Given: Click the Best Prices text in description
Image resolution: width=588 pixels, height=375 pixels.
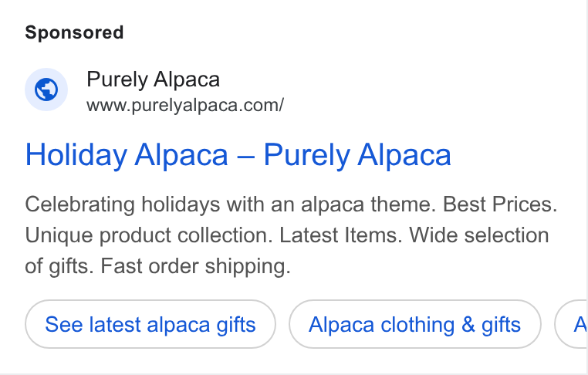Looking at the screenshot, I should (500, 204).
